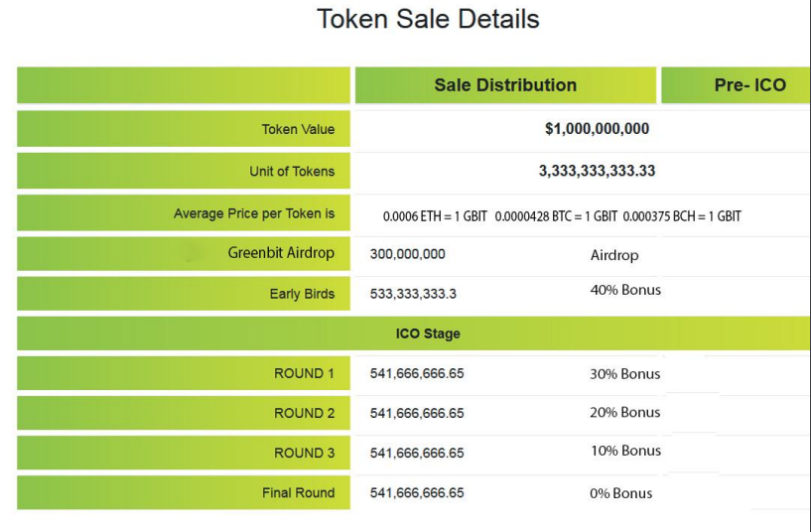The height and width of the screenshot is (532, 811).
Task: Select the ROUND 3 row label
Action: point(304,453)
